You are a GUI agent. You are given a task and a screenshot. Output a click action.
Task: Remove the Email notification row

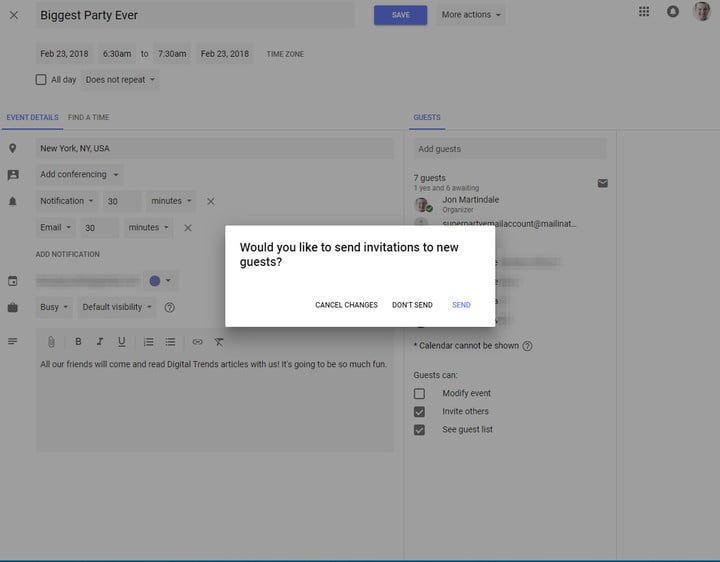[187, 228]
